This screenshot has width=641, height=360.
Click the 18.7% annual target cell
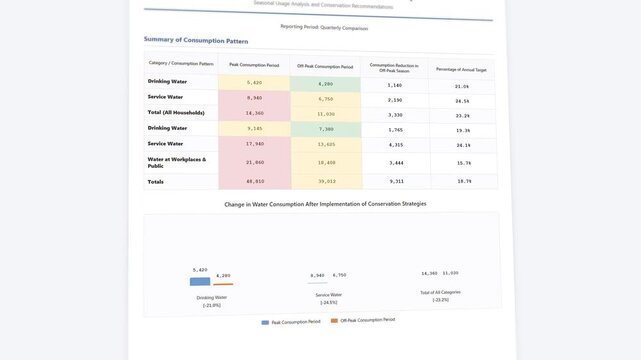click(x=464, y=181)
